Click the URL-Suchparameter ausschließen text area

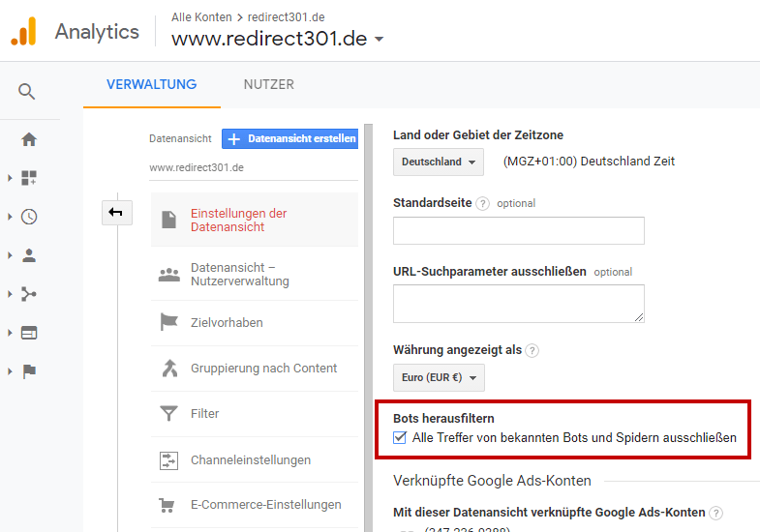tap(519, 304)
